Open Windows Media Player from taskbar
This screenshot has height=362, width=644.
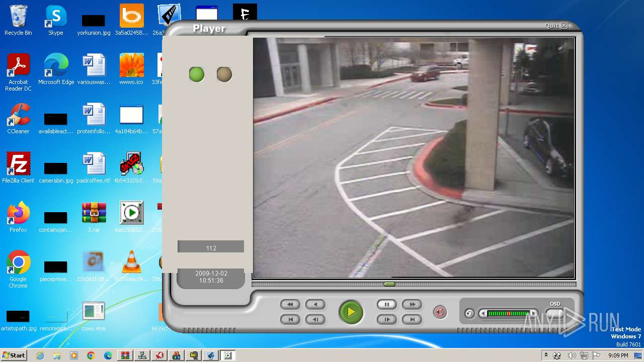[74, 355]
